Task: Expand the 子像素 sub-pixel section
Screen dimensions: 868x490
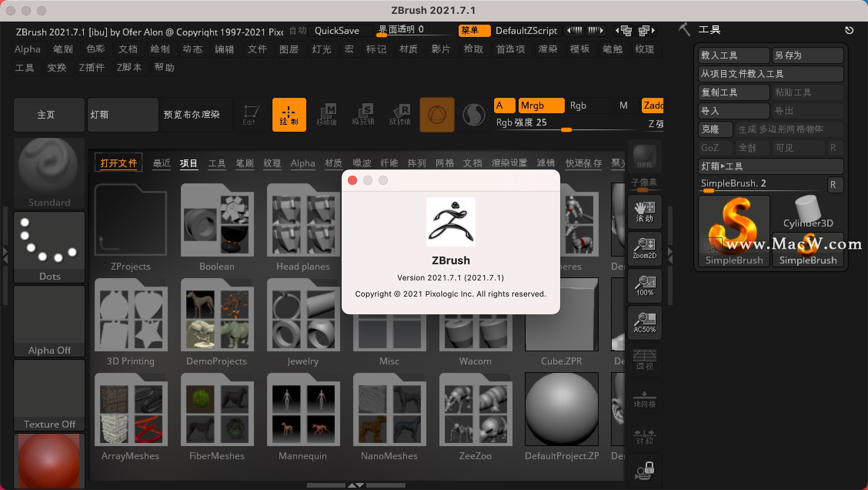Action: (646, 183)
